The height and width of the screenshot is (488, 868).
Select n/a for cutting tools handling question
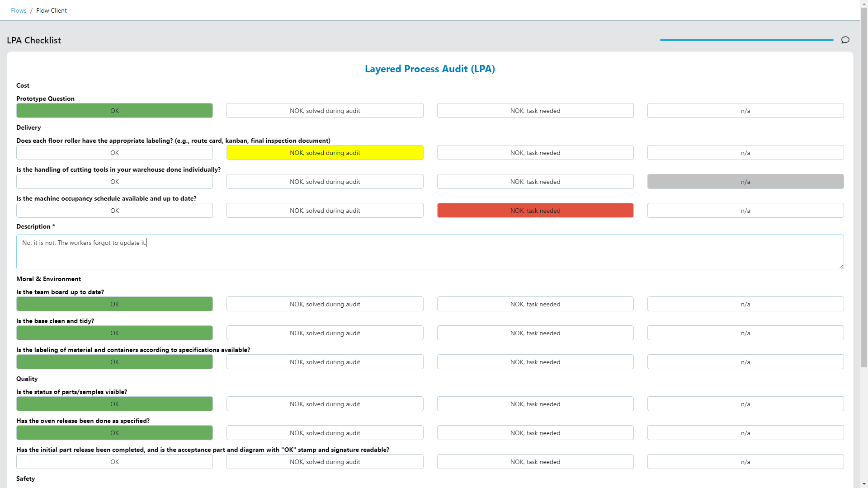point(745,181)
